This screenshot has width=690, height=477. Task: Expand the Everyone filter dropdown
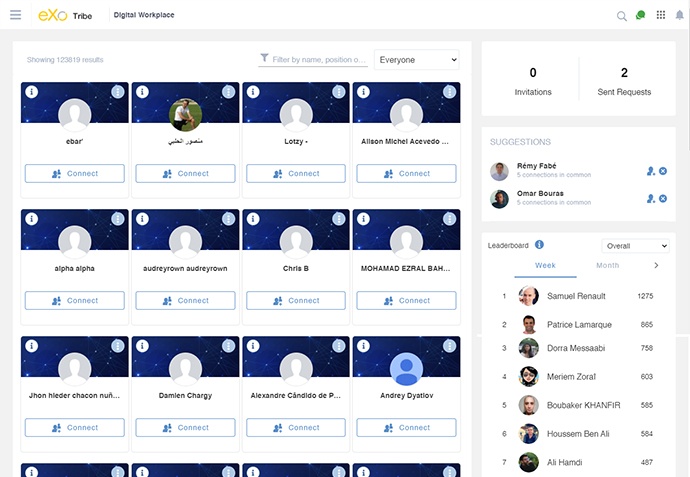(416, 60)
